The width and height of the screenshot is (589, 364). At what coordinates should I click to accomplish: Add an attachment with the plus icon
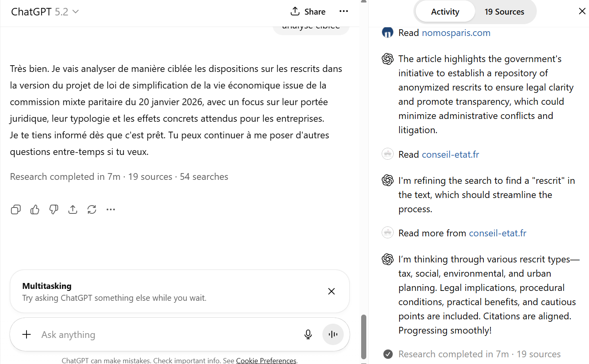27,335
